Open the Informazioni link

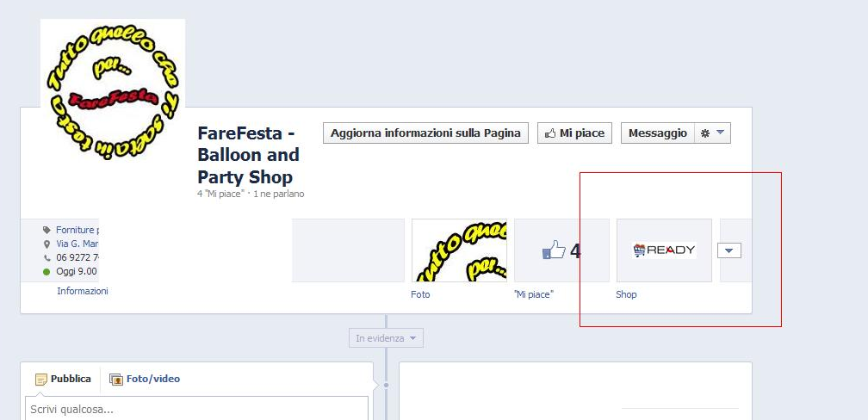coord(83,291)
